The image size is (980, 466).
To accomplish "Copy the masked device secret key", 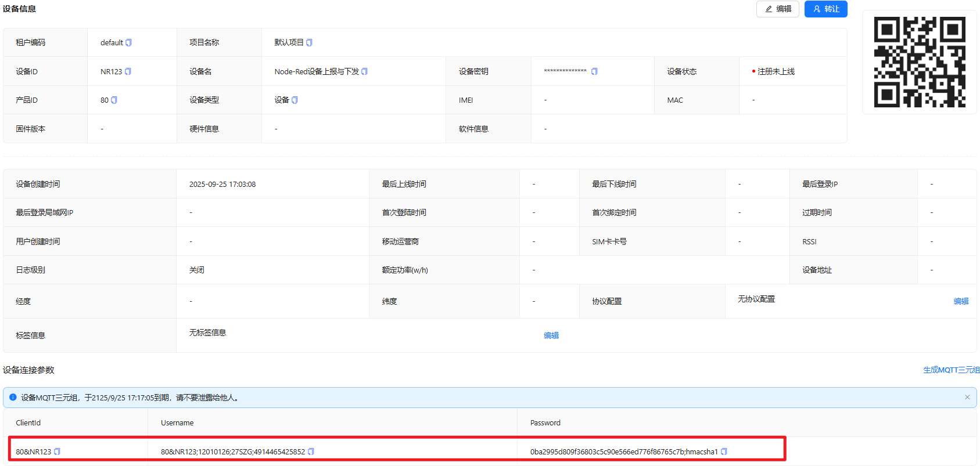I will coord(594,72).
